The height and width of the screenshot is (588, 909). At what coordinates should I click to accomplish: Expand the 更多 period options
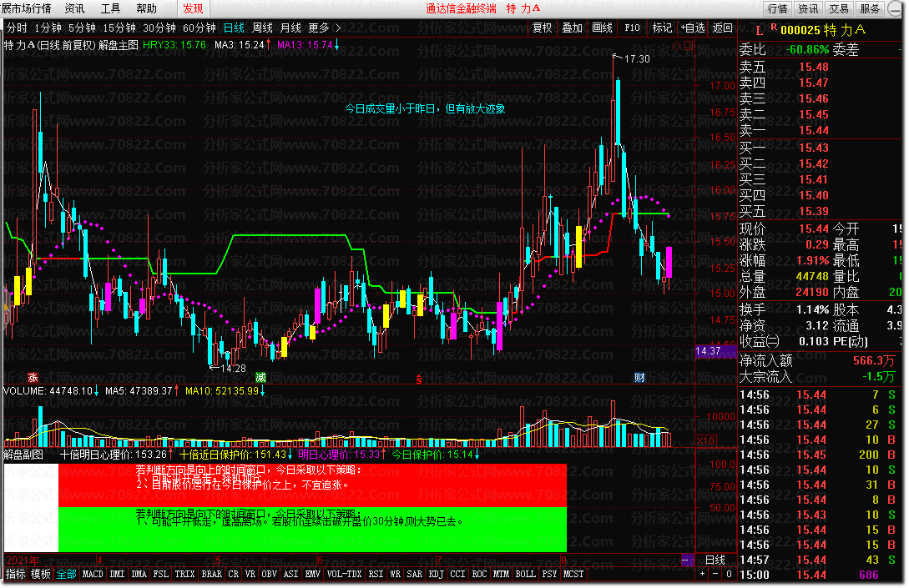[x=319, y=28]
